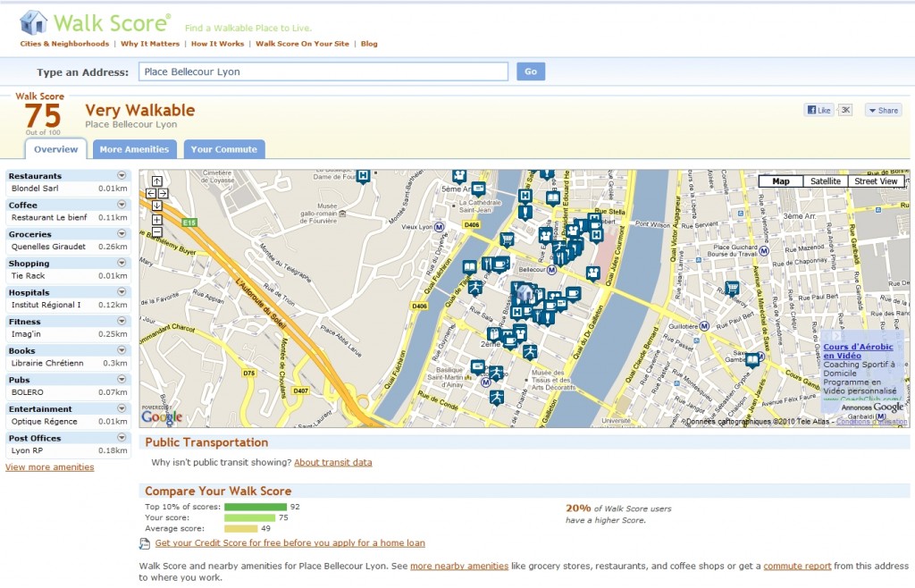Click the camera marker beside Quai Jules Courmont
Viewport: 915px width, 588px height.
pyautogui.click(x=592, y=273)
